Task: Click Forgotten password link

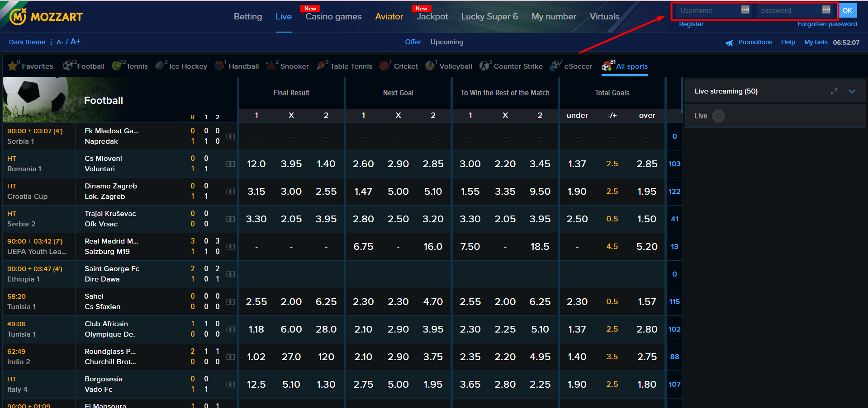Action: click(827, 24)
